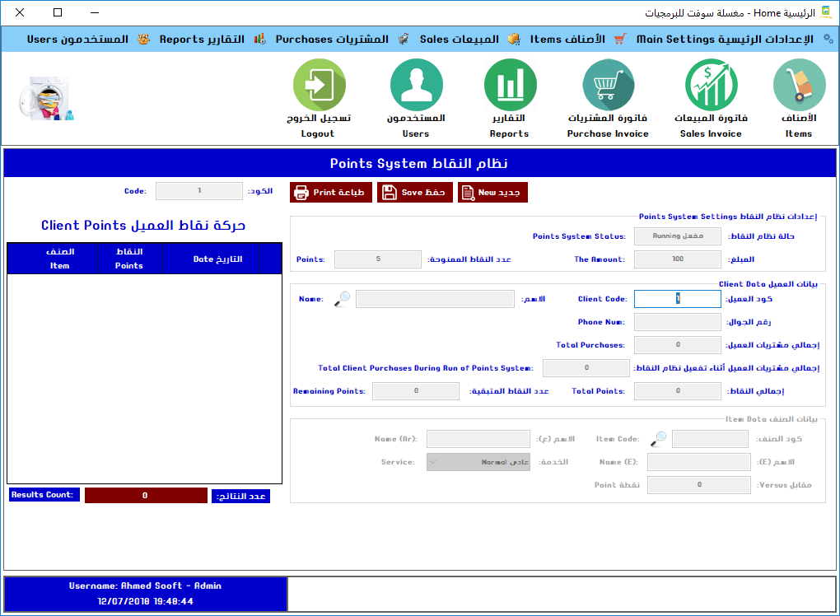Click the chart icon beside Reports menu

(259, 39)
